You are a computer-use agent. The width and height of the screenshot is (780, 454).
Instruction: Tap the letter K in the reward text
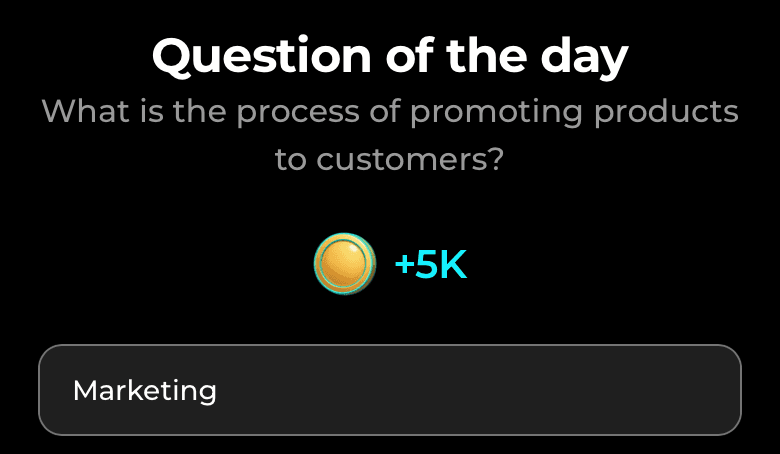(x=454, y=265)
